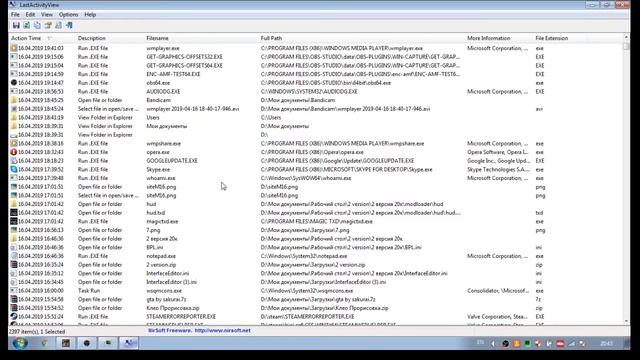Viewport: 640px width, 360px height.
Task: Select filename whoami.exe
Action: coord(161,178)
